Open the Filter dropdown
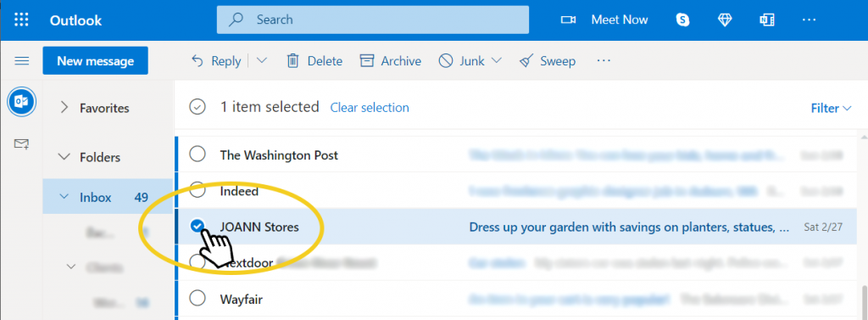Screen dimensions: 868x320 point(831,108)
